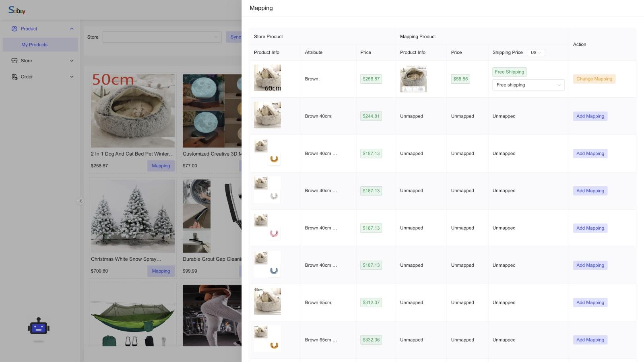This screenshot has width=644, height=362.
Task: Add mapping for Brown 65cm; row
Action: pos(590,302)
